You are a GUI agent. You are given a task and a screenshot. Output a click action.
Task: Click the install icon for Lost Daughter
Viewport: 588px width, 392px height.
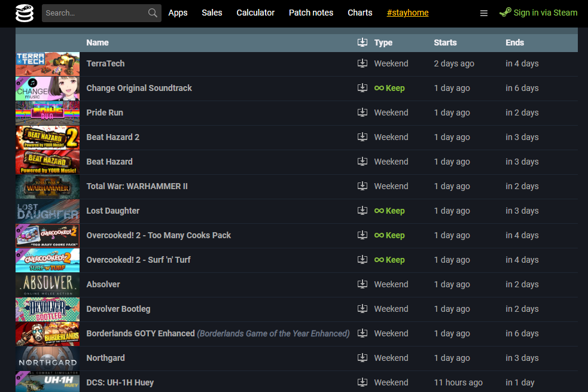(362, 211)
